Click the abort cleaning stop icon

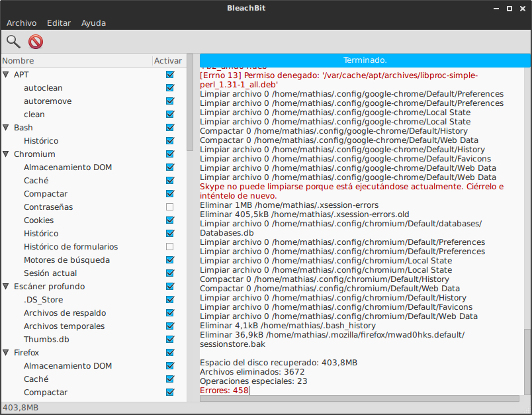[35, 41]
